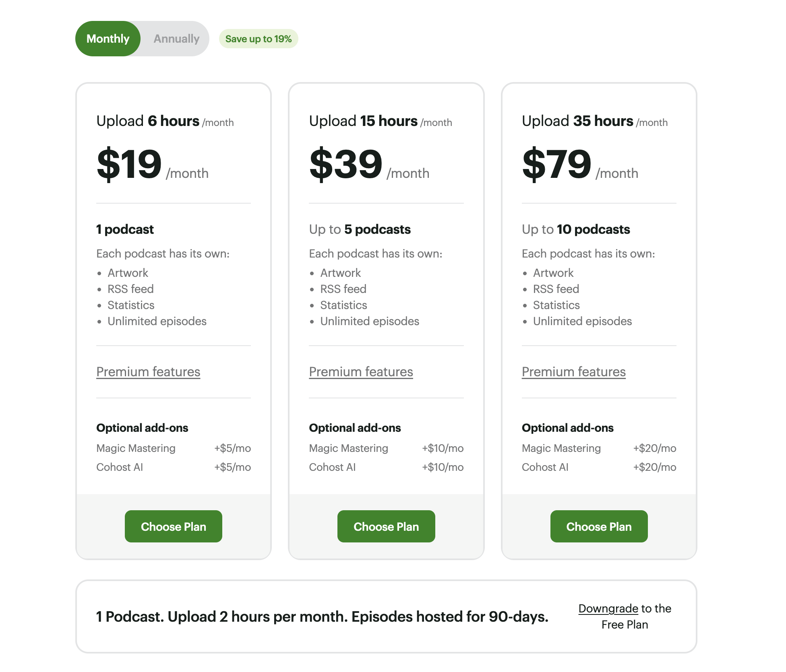786x672 pixels.
Task: Select Magic Mastering add-on at +$20/mo
Action: 561,448
